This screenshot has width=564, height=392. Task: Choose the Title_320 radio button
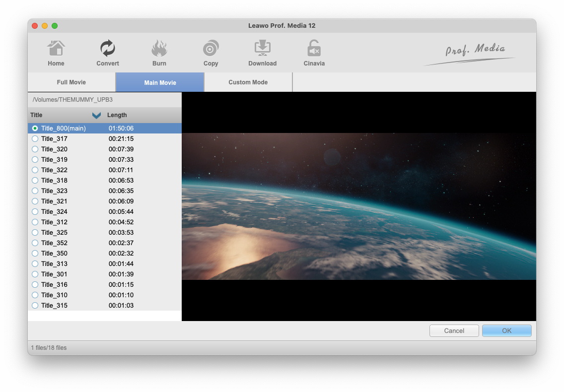click(35, 149)
